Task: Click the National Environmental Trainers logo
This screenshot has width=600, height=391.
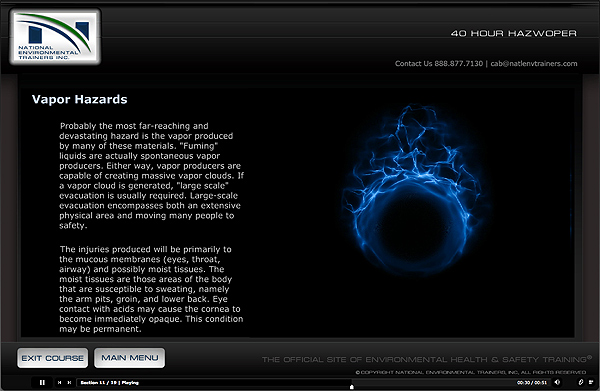Action: pos(55,37)
